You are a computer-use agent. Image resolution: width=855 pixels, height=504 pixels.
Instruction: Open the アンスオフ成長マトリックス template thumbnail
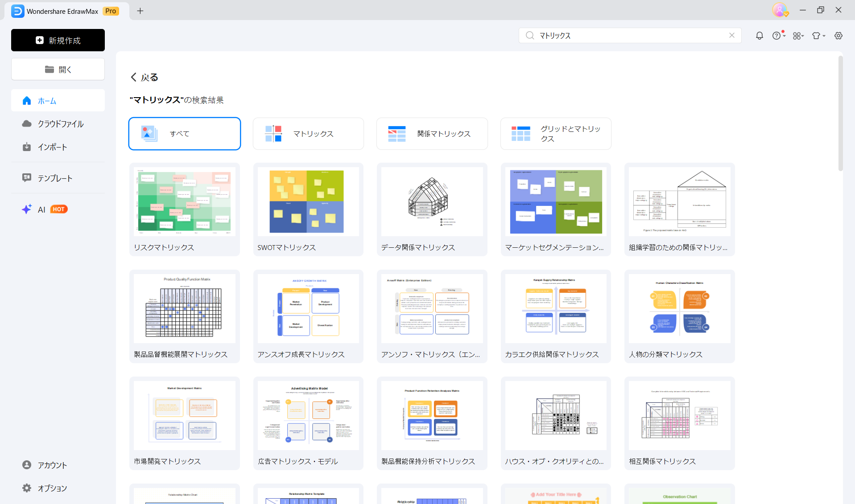[308, 309]
